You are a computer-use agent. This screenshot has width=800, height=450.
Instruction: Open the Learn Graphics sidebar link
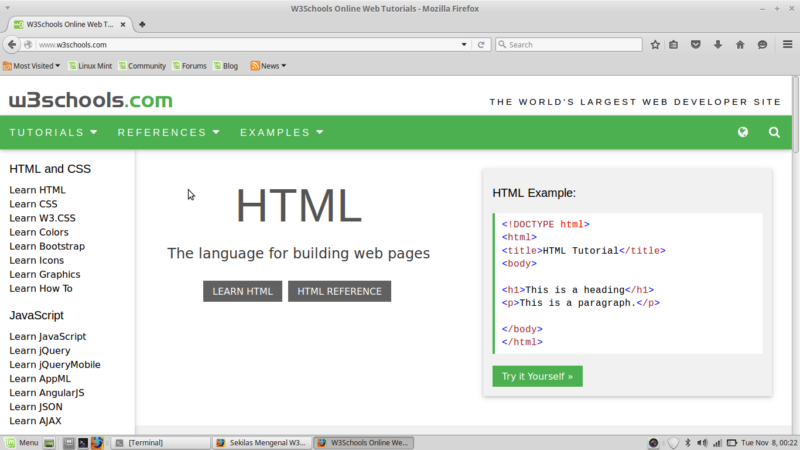44,274
